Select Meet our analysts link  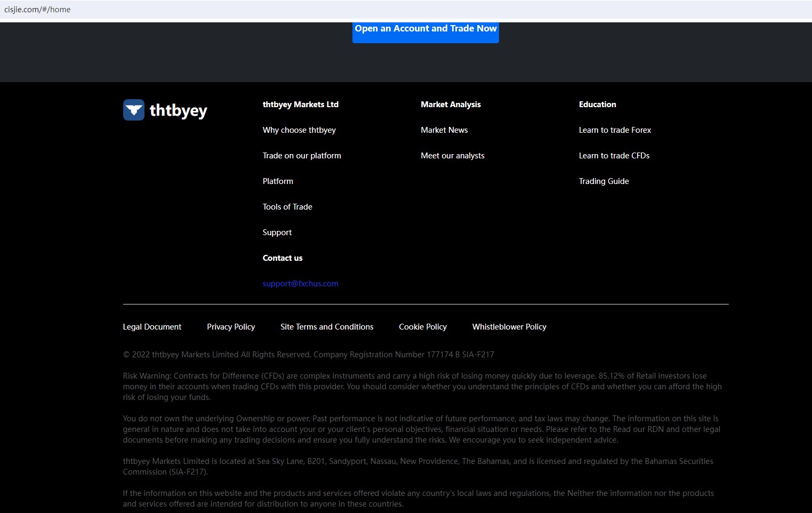453,156
